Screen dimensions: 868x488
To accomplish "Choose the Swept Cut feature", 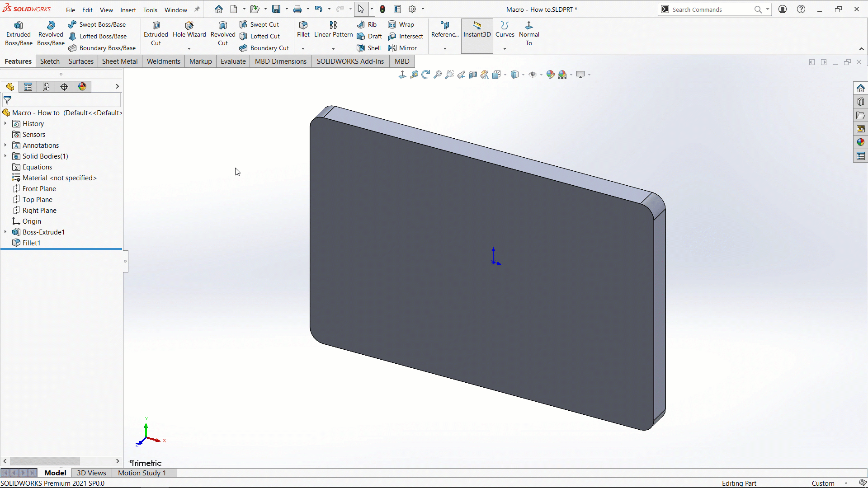I will pyautogui.click(x=259, y=24).
